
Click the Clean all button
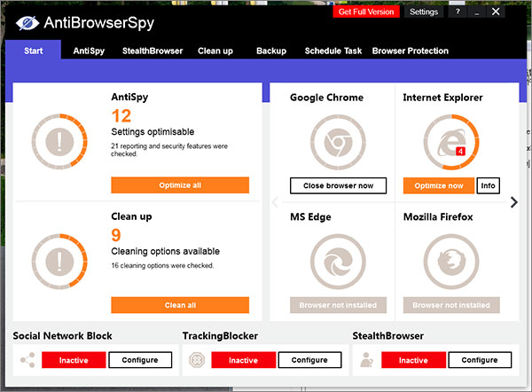coord(180,305)
